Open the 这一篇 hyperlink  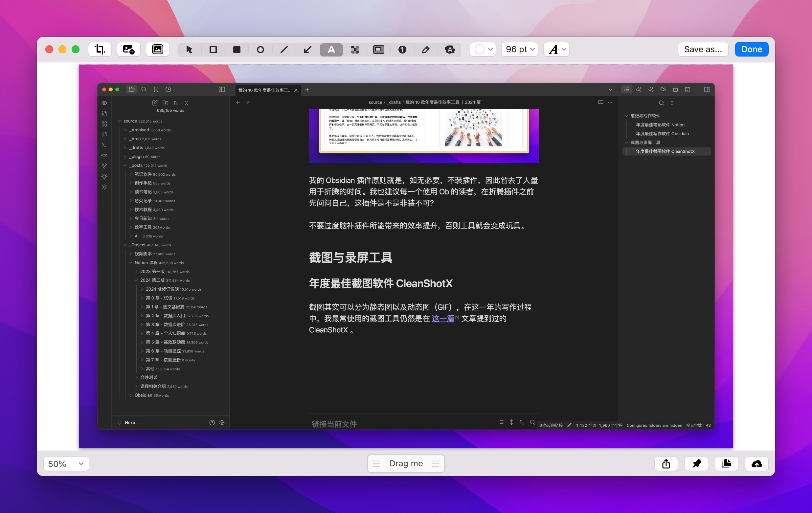coord(443,319)
